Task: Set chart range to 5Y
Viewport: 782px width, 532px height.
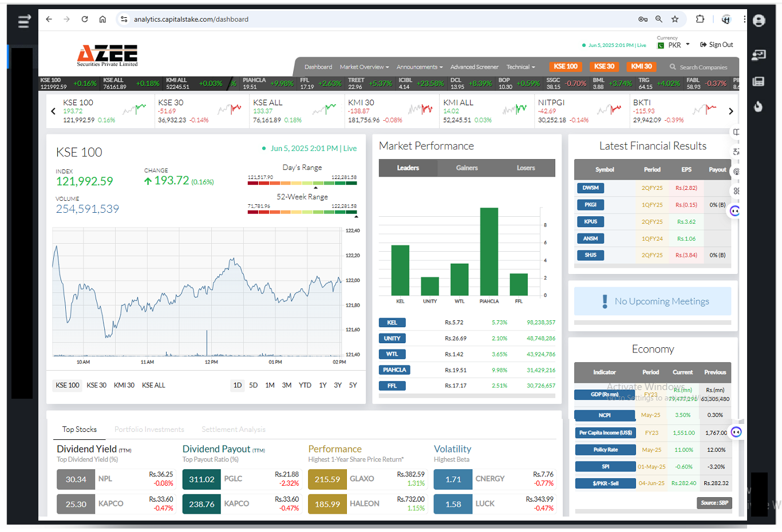Action: pyautogui.click(x=353, y=386)
